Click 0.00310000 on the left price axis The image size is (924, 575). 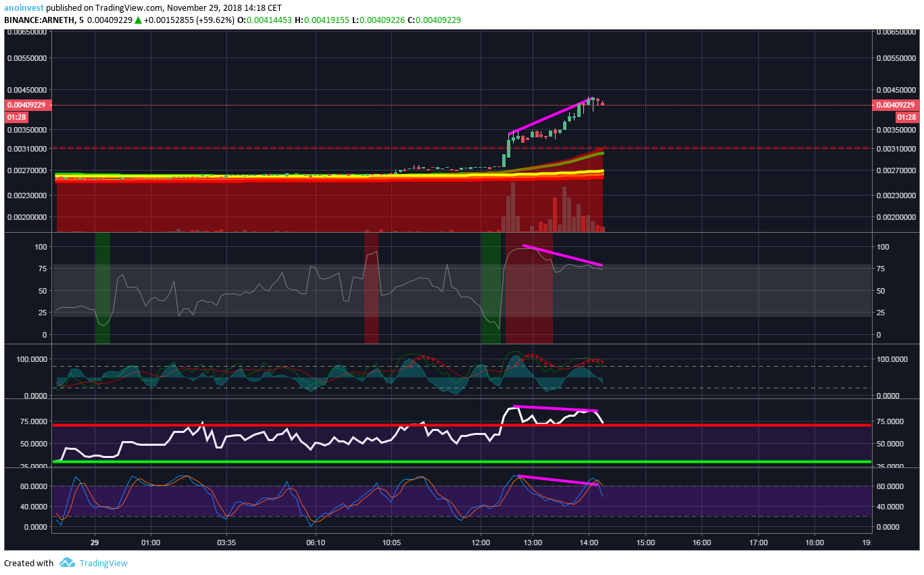(x=27, y=148)
